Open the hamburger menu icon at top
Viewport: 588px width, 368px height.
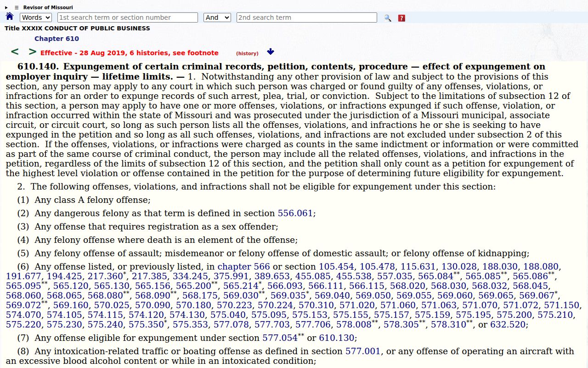click(x=17, y=7)
